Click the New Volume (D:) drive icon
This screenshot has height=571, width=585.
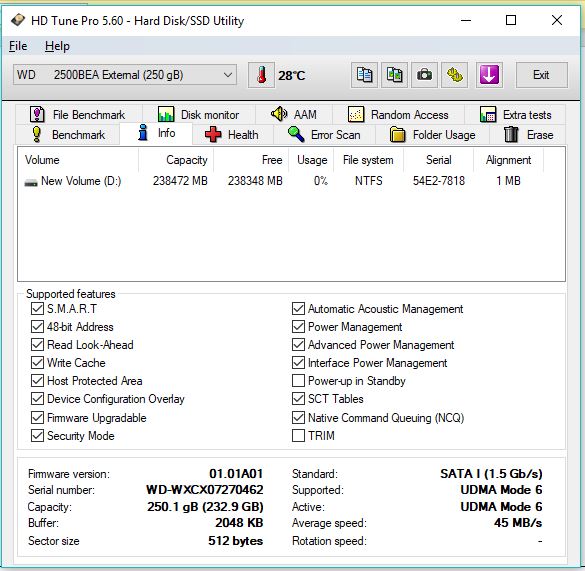[x=31, y=182]
